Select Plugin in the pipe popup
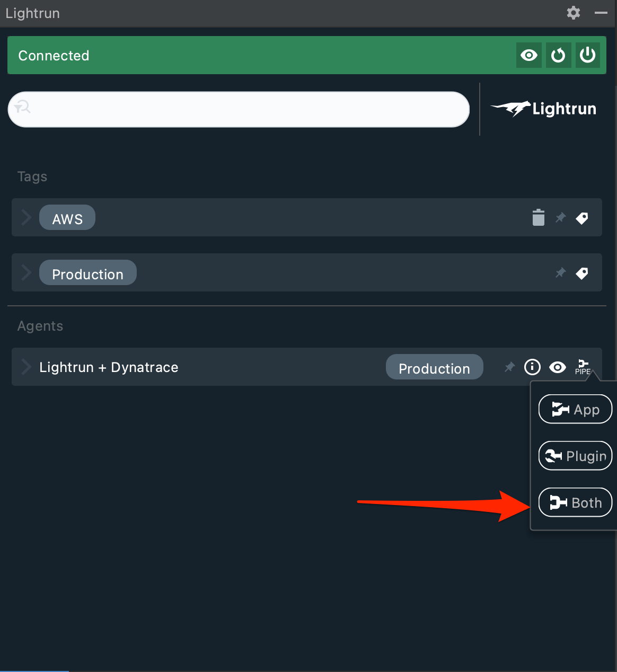This screenshot has height=672, width=617. pos(575,456)
